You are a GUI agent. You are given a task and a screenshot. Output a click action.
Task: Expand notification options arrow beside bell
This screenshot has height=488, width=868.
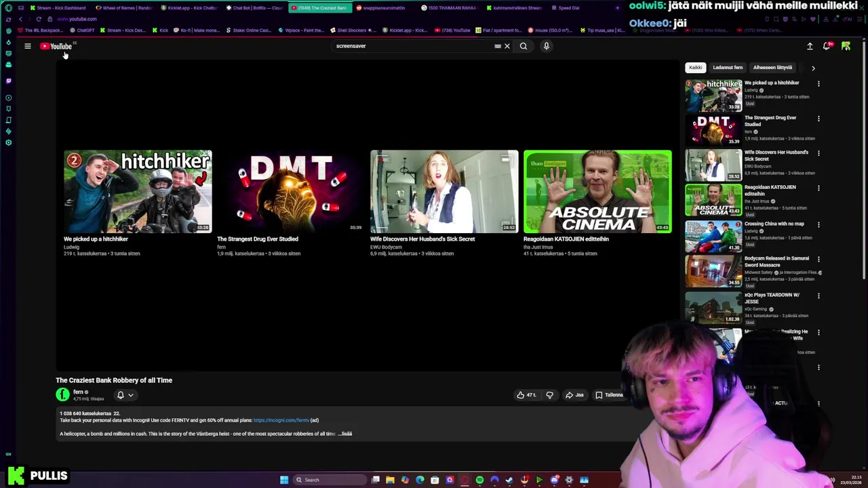[131, 395]
